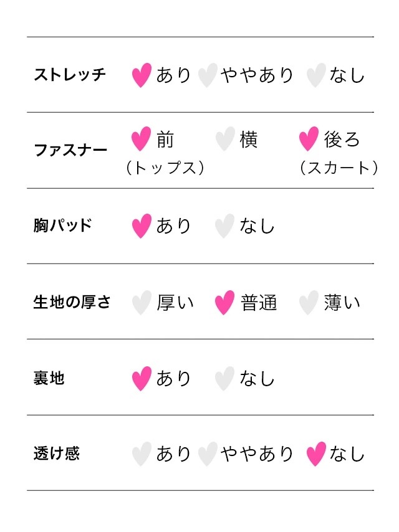This screenshot has height=532, width=399.
Task: Select the pink heart next to 後ろ (スカート)
Action: (309, 139)
